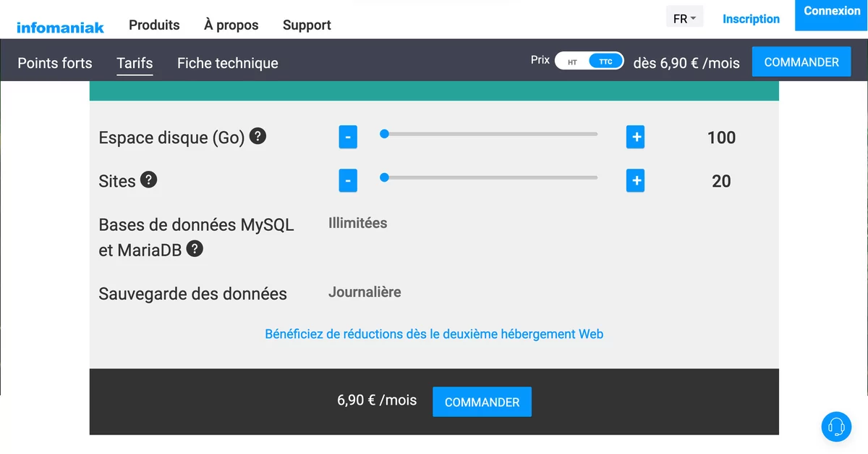Increase disk space with the plus button

tap(635, 137)
